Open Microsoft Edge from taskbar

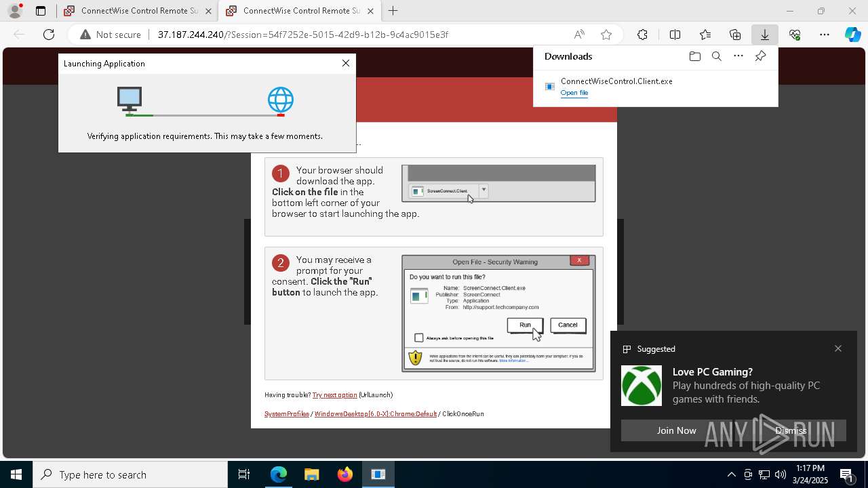tap(279, 474)
